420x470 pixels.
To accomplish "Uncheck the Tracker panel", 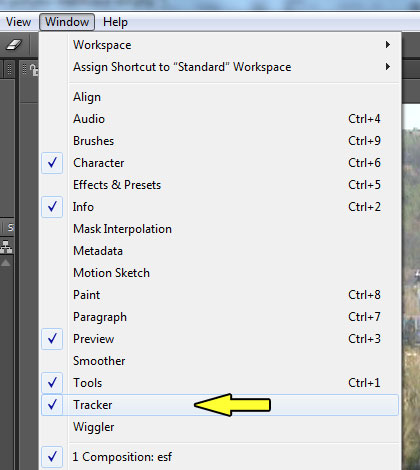I will 220,405.
